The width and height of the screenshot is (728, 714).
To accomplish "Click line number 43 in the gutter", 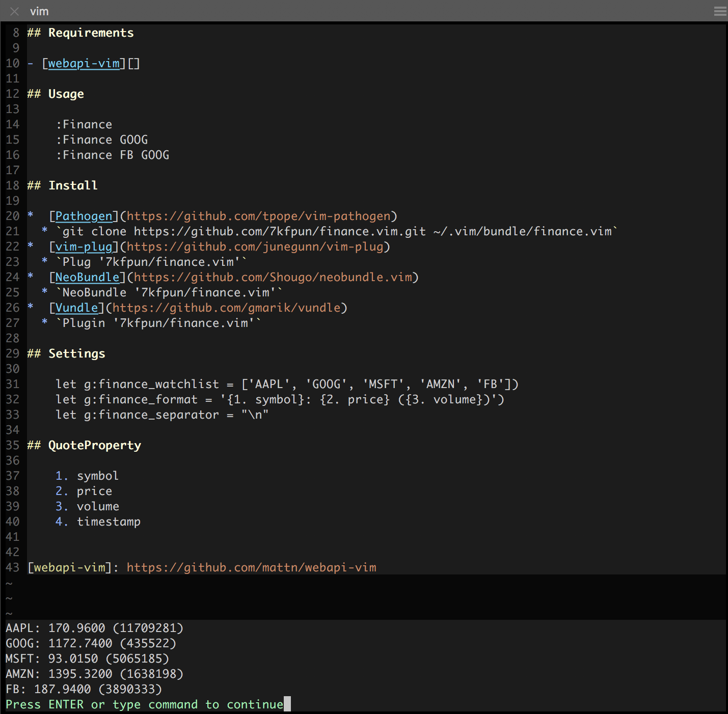I will tap(13, 568).
